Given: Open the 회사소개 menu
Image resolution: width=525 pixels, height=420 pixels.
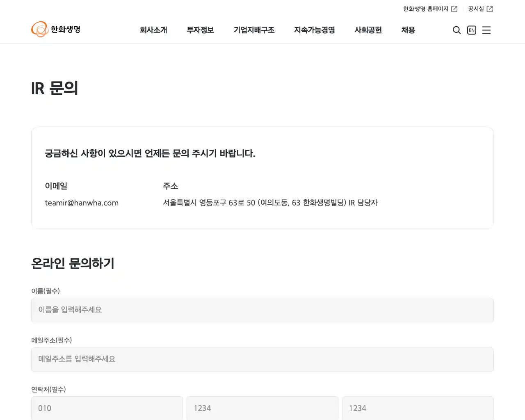Looking at the screenshot, I should 154,30.
